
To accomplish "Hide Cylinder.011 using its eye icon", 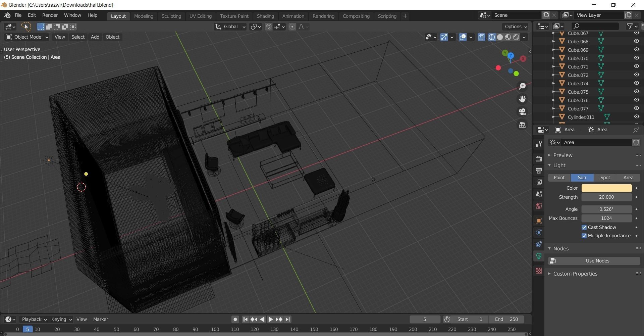I will coord(636,117).
